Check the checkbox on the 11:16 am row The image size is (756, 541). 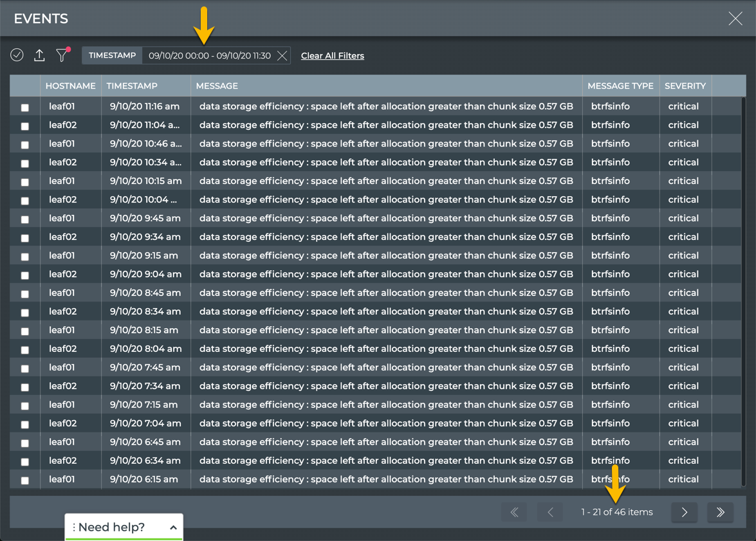pos(24,107)
